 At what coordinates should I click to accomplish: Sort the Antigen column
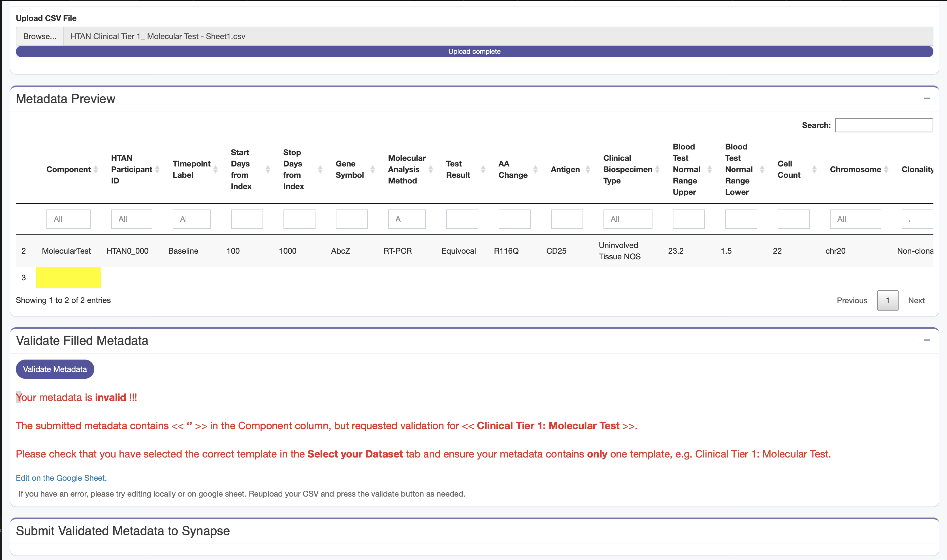pyautogui.click(x=587, y=169)
